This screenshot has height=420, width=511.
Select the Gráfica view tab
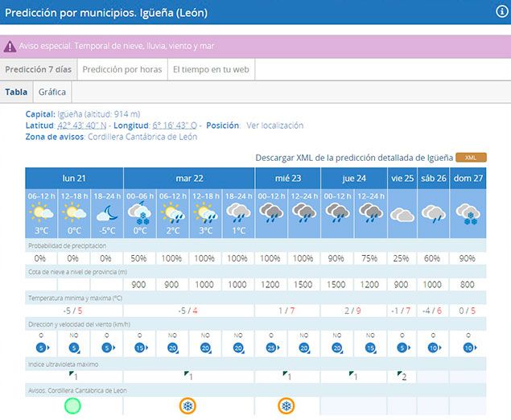click(x=52, y=92)
